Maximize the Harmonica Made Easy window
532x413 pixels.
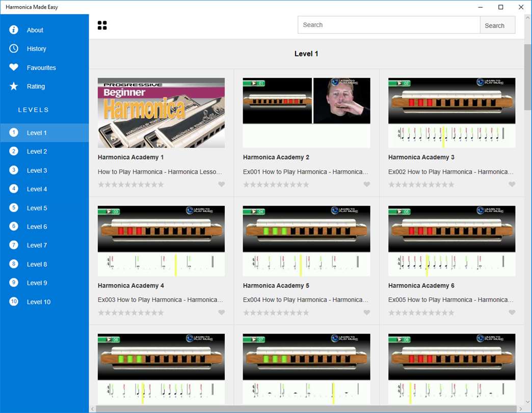pyautogui.click(x=500, y=7)
